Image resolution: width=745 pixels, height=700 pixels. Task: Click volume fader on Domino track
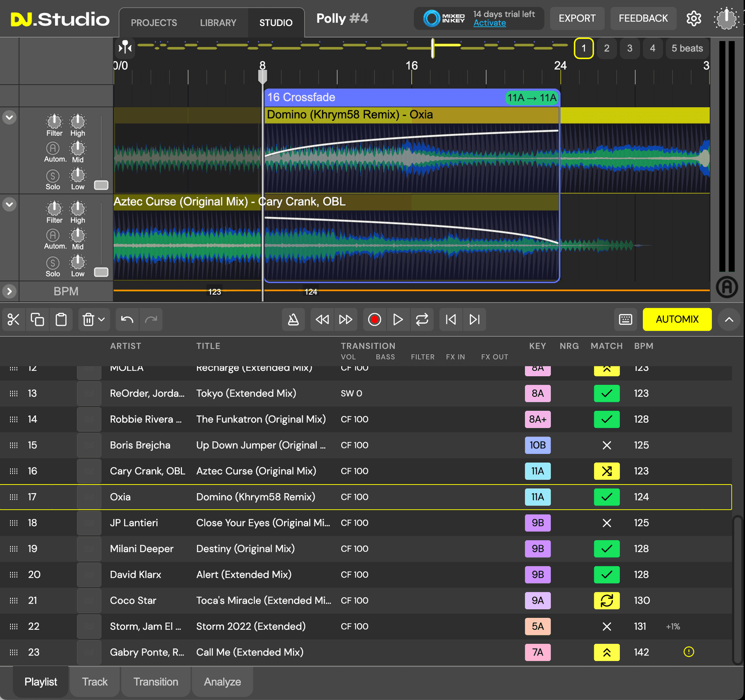pyautogui.click(x=101, y=185)
